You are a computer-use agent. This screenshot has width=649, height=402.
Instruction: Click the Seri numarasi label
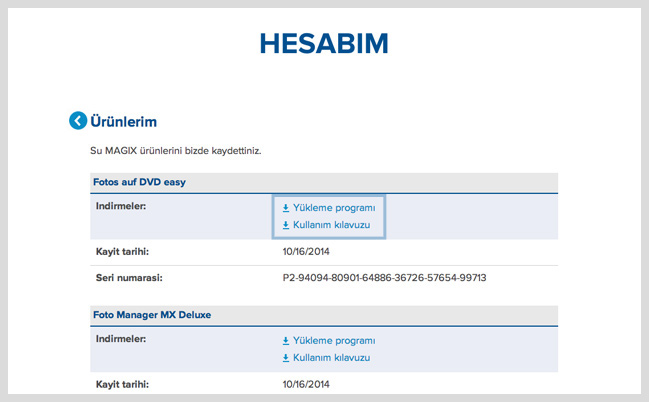[x=129, y=278]
